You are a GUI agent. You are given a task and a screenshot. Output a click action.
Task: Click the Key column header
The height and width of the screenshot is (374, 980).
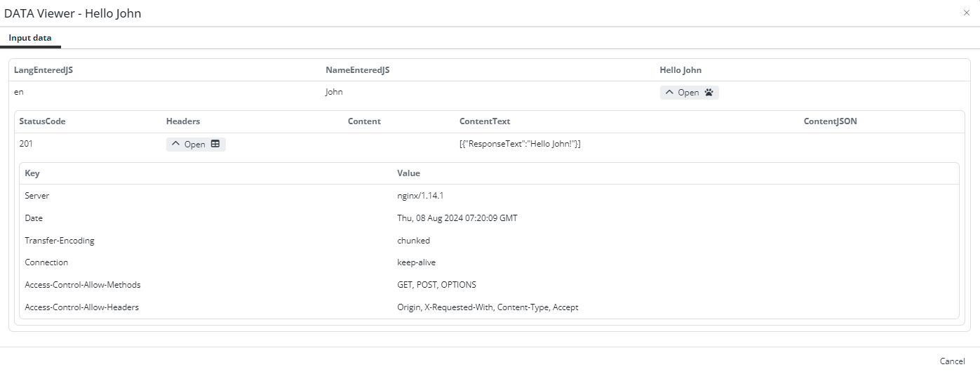click(x=32, y=173)
